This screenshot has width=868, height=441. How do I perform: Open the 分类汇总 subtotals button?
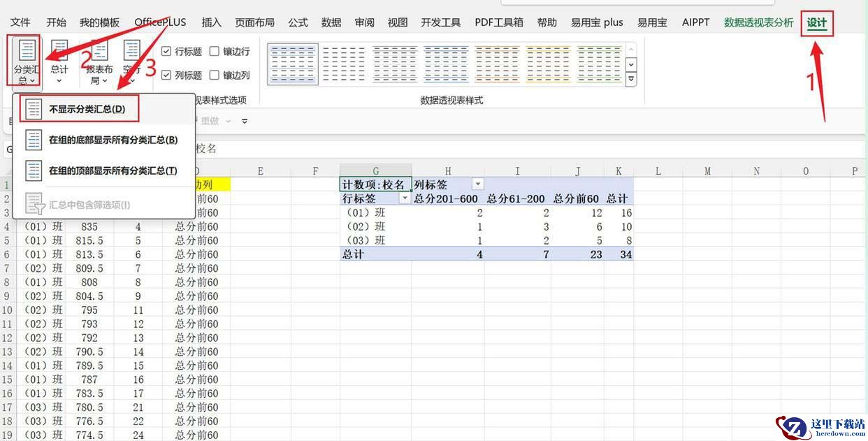tap(26, 61)
